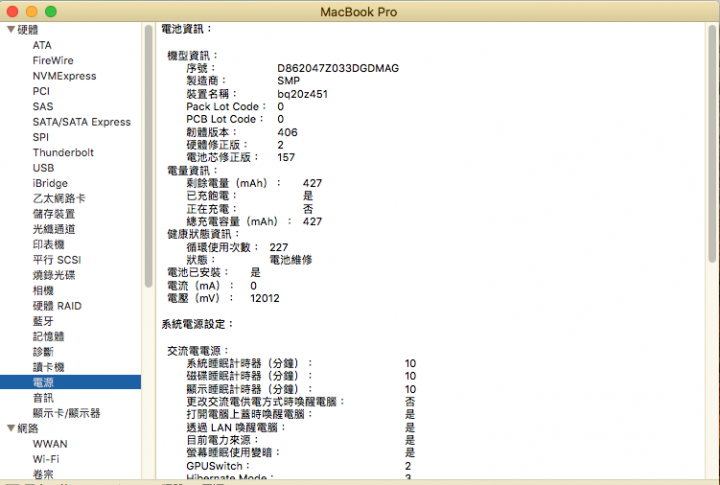Select 乙太網路卡 in the sidebar
This screenshot has width=720, height=485.
(59, 198)
